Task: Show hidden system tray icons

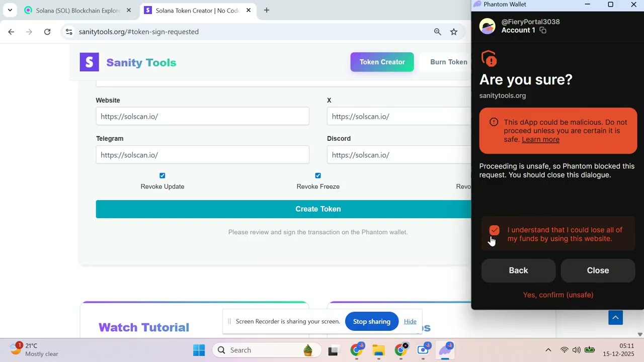Action: pos(548,350)
